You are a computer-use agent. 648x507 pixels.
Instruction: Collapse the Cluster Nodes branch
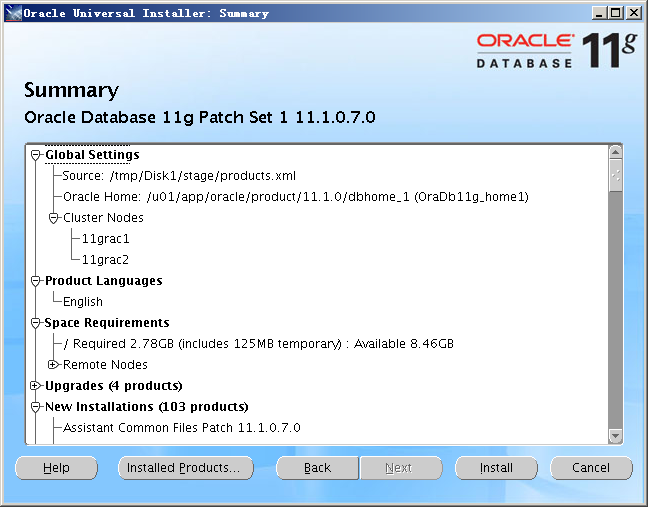pos(54,218)
